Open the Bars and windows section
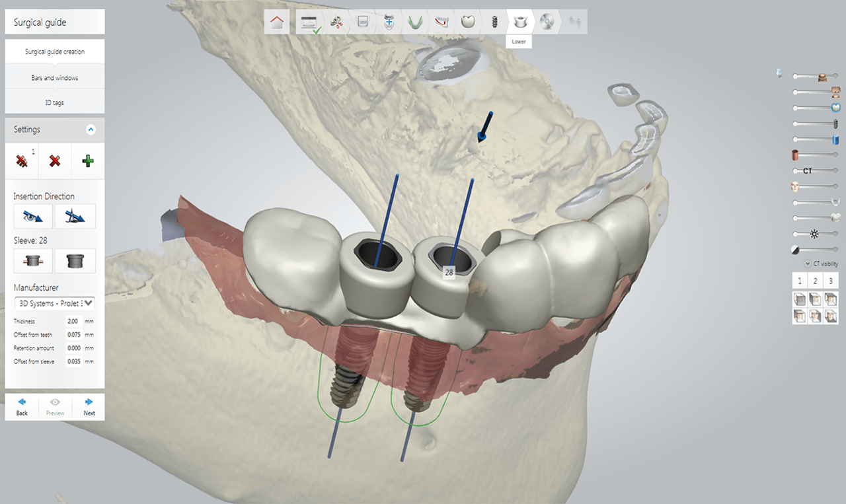 (x=55, y=77)
